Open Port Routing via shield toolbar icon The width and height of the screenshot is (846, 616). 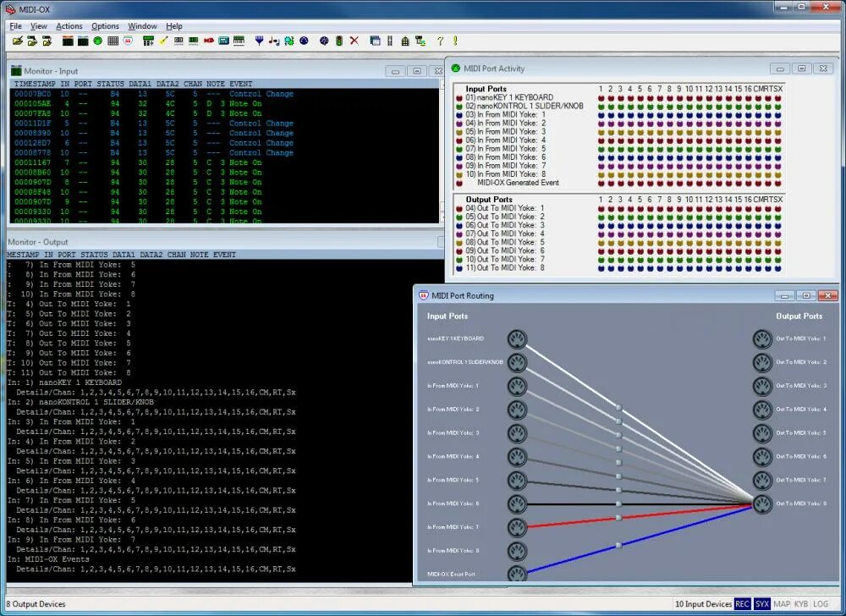[129, 41]
